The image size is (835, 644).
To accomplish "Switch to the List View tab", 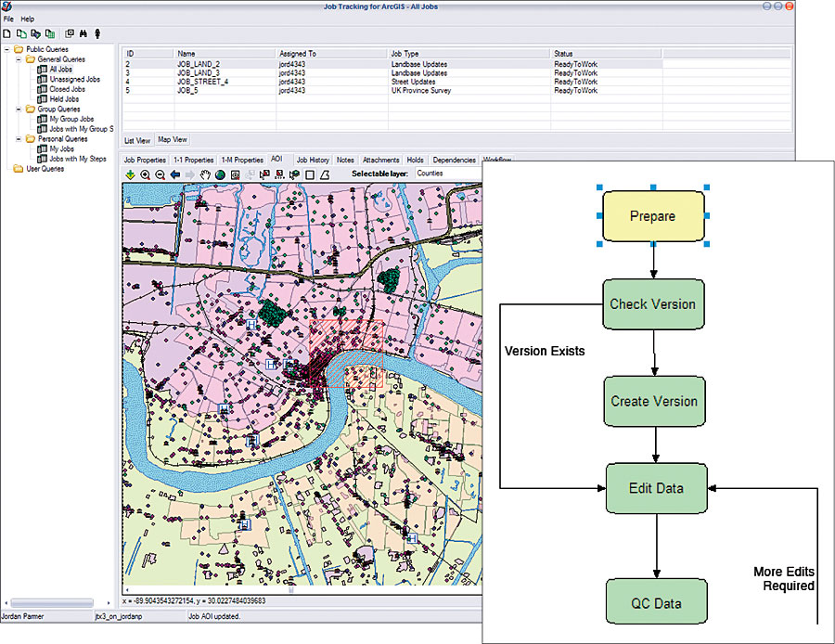I will [137, 140].
